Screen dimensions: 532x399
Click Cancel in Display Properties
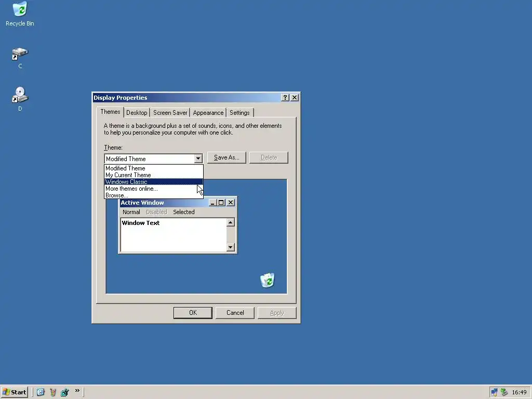235,313
